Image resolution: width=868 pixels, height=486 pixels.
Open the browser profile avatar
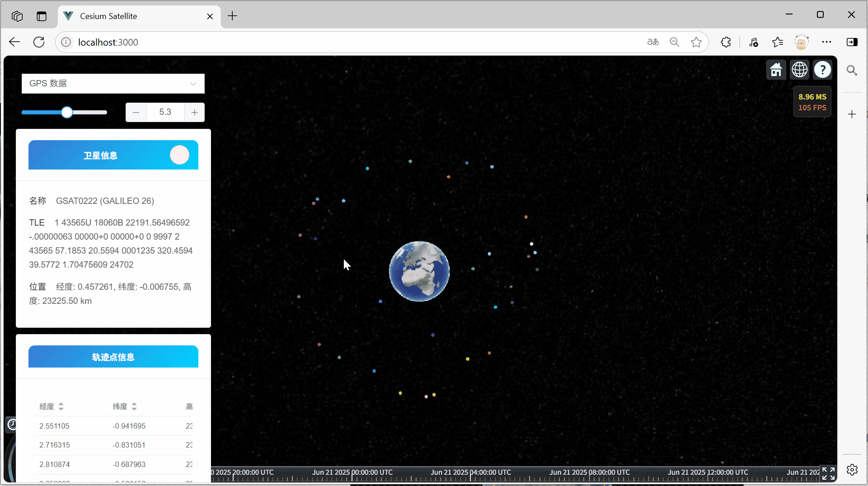click(x=802, y=42)
